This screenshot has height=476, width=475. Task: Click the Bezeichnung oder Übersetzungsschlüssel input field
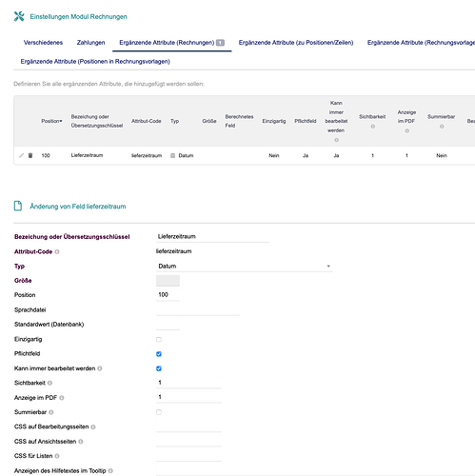(212, 236)
